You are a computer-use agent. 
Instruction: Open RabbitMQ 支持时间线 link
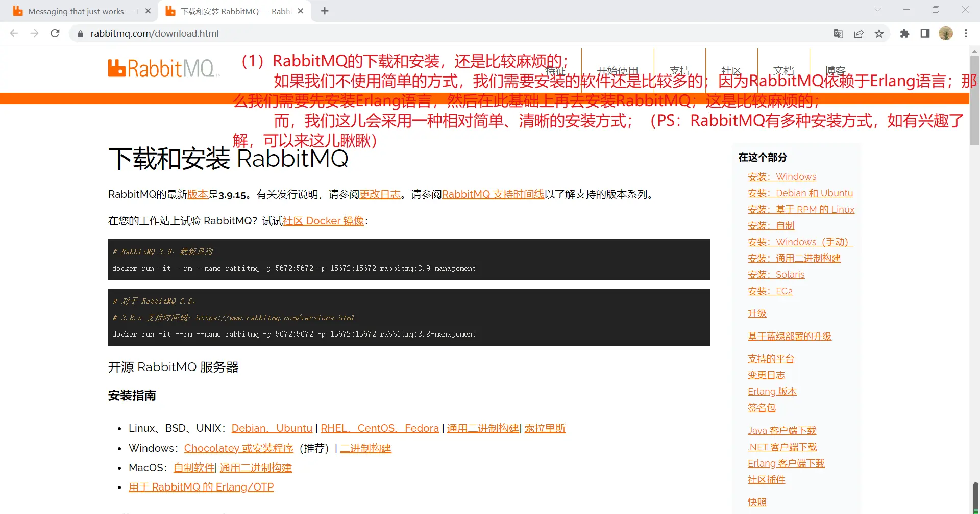tap(493, 194)
